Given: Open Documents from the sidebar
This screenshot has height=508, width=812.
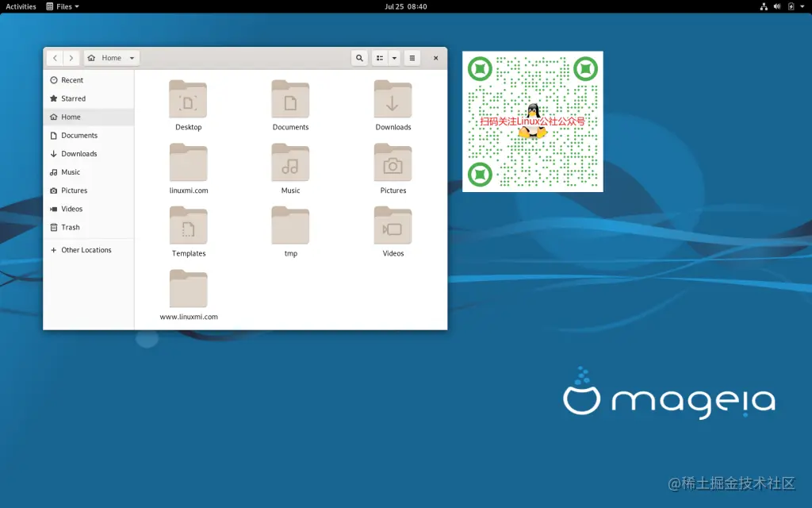Looking at the screenshot, I should click(x=89, y=135).
